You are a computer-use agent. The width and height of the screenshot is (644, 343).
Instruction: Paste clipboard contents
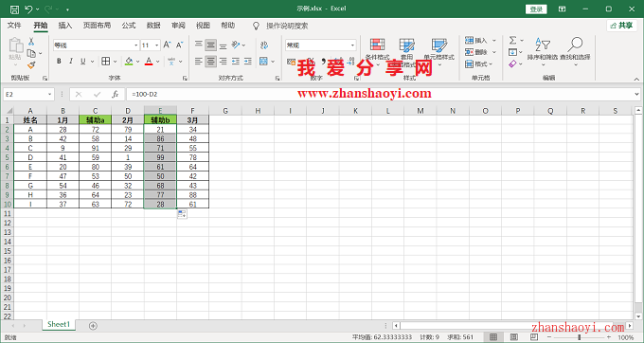click(x=15, y=50)
